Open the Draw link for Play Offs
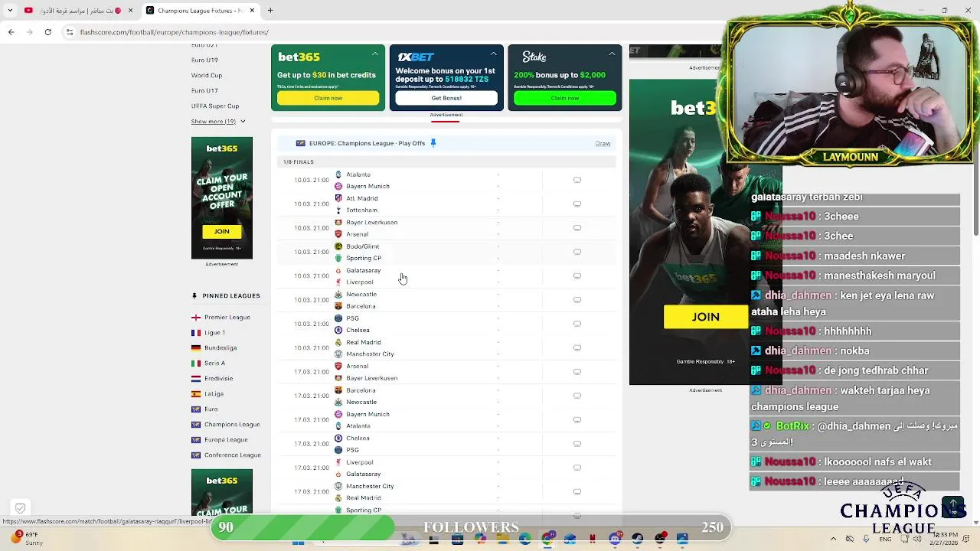Screen dimensions: 980x551 [x=603, y=143]
